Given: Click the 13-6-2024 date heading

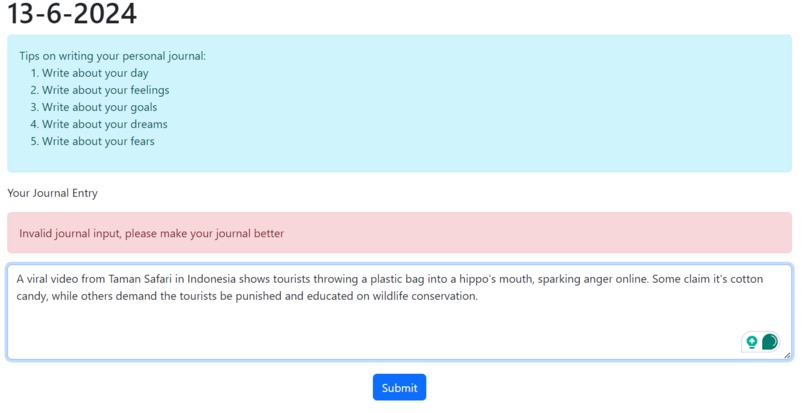Looking at the screenshot, I should (72, 13).
